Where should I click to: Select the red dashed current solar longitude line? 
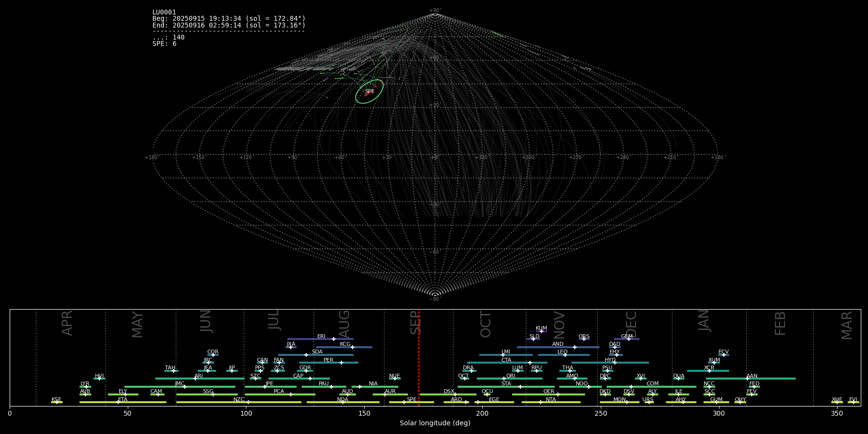pos(419,357)
